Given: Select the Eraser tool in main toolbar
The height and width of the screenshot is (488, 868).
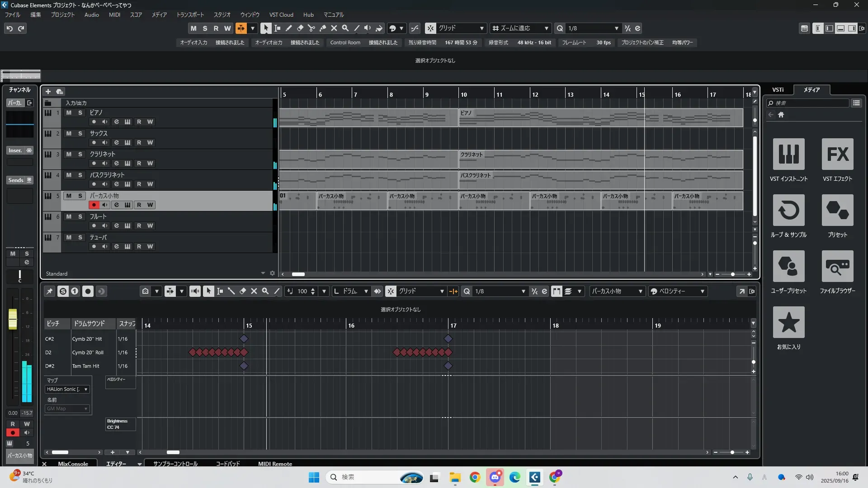Looking at the screenshot, I should coord(300,28).
